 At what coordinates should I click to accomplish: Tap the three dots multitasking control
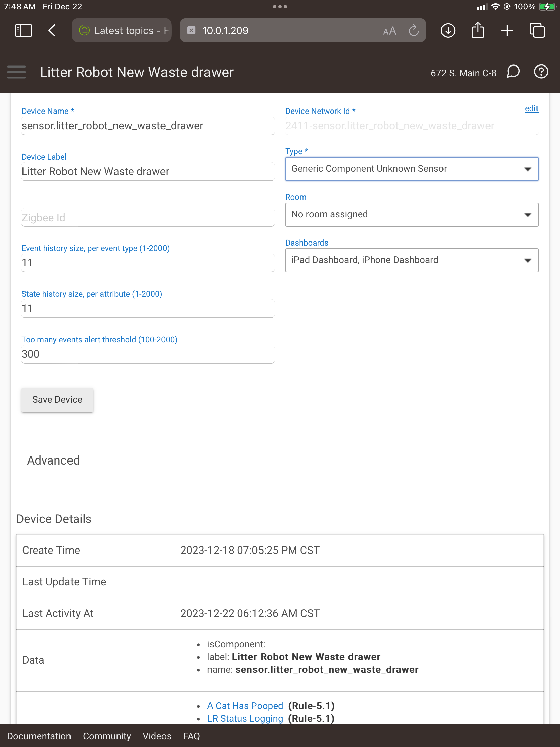coord(280,6)
